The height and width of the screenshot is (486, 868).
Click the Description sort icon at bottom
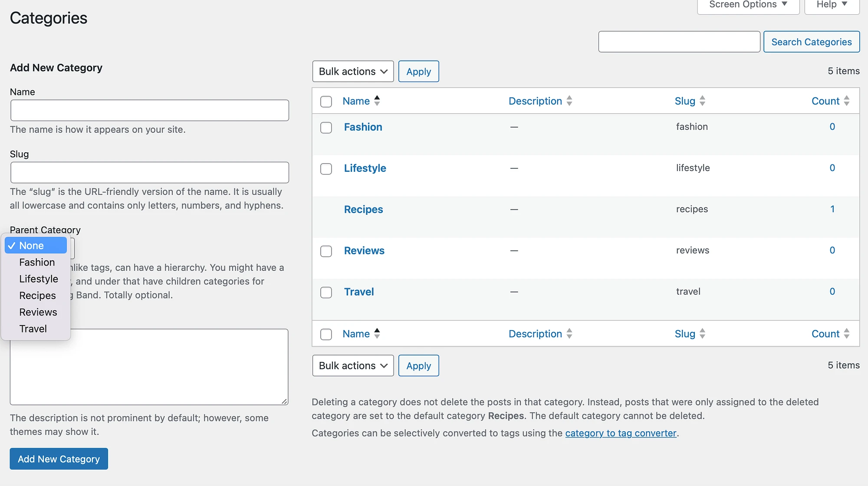[x=570, y=333]
